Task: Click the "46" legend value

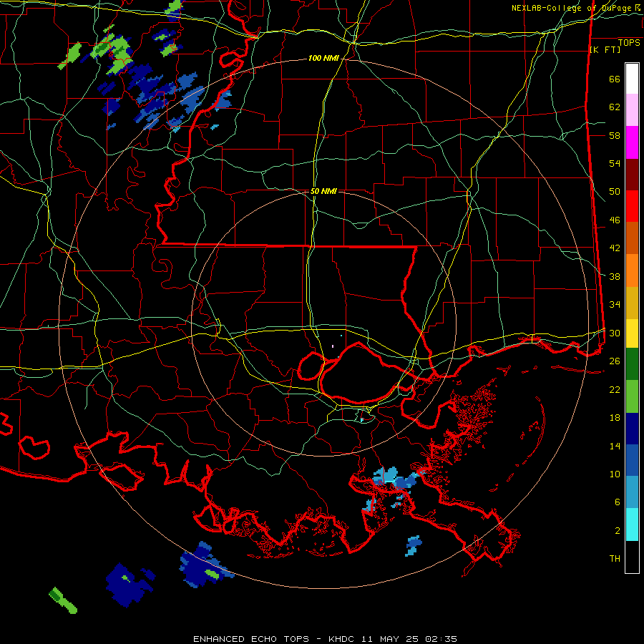Action: 615,220
